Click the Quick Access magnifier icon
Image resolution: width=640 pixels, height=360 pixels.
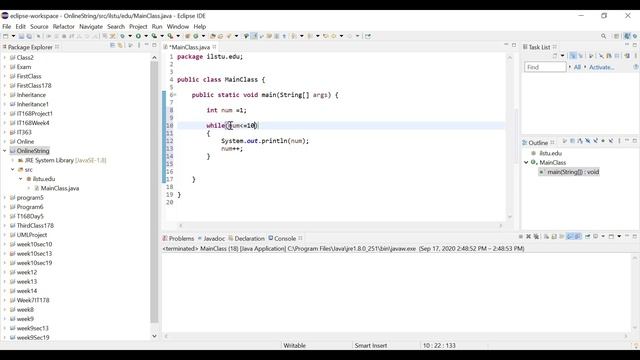pos(603,36)
